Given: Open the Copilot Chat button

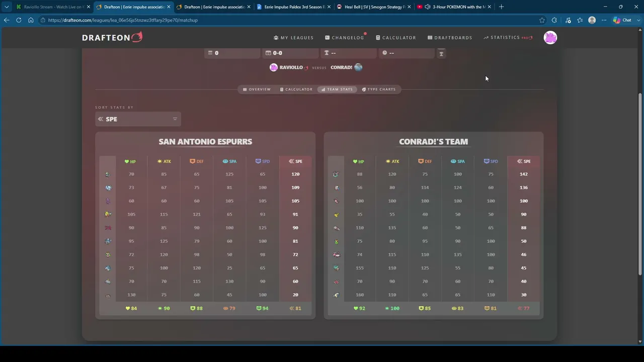Looking at the screenshot, I should [x=622, y=20].
